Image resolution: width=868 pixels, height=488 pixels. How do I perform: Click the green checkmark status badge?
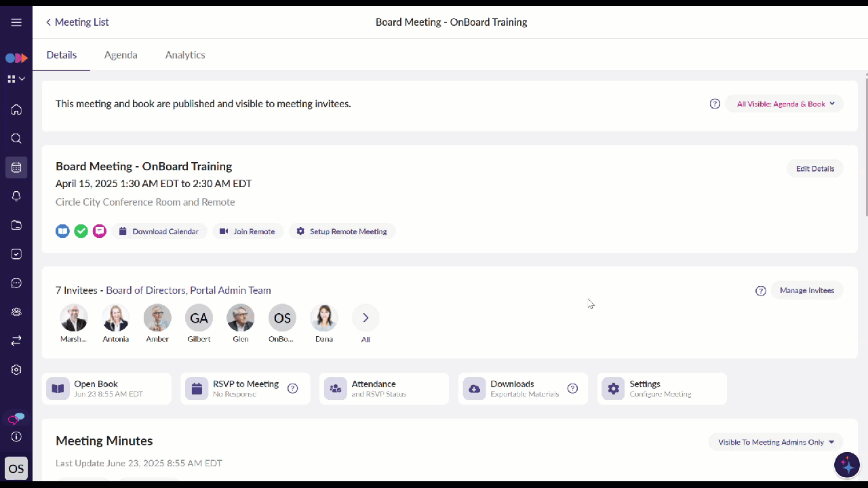point(81,231)
